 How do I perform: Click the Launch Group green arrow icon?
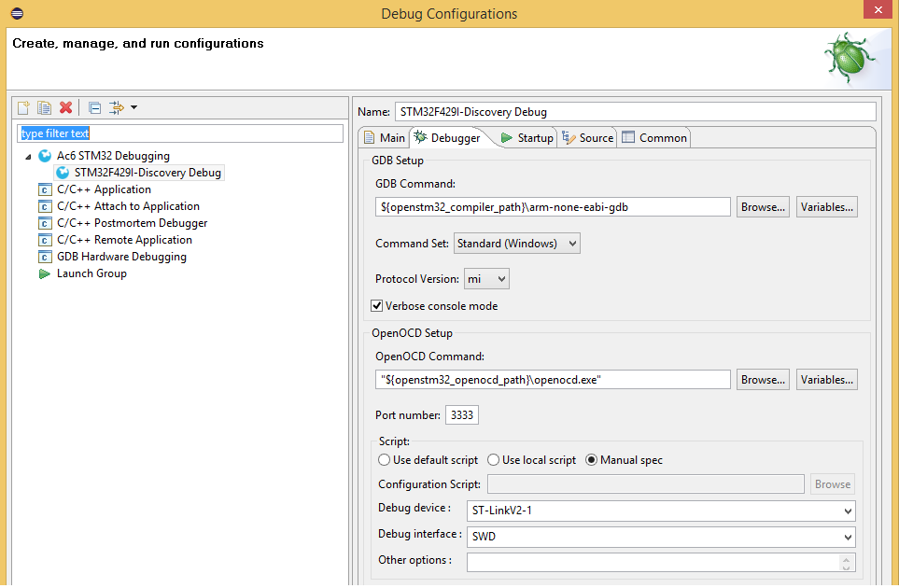(x=45, y=274)
